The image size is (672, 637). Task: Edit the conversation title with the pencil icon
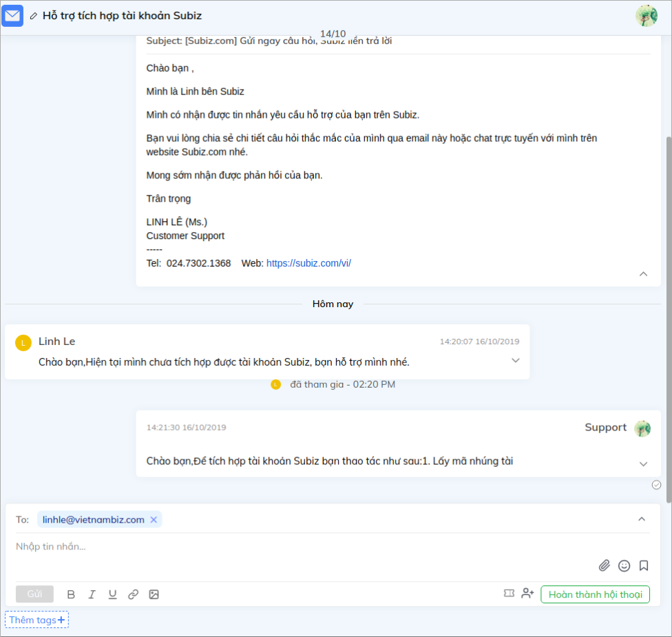click(32, 15)
